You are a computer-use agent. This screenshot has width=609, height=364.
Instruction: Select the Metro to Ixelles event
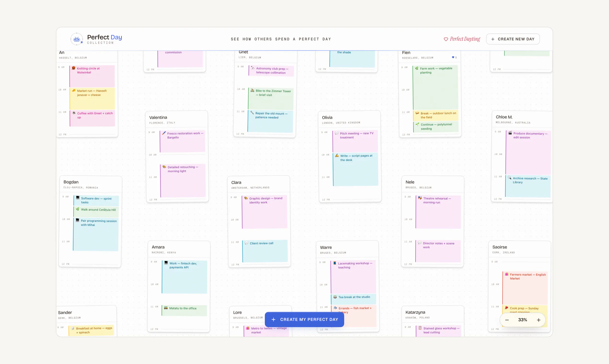pyautogui.click(x=266, y=331)
